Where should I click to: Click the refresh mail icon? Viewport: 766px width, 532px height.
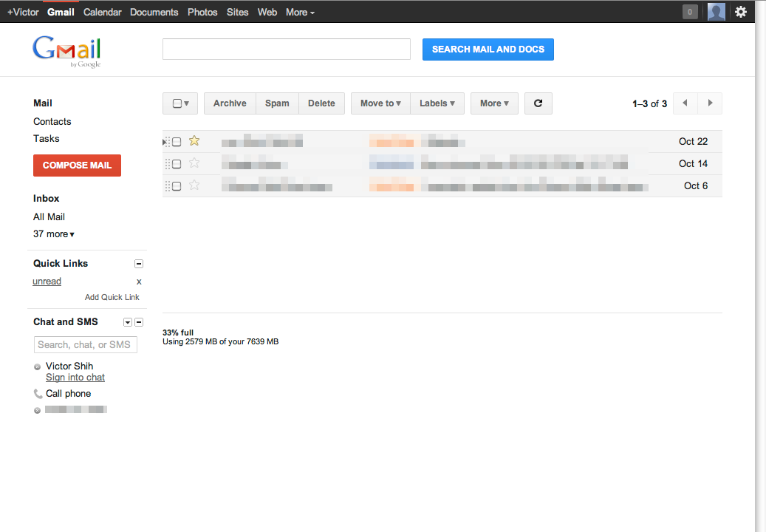538,103
